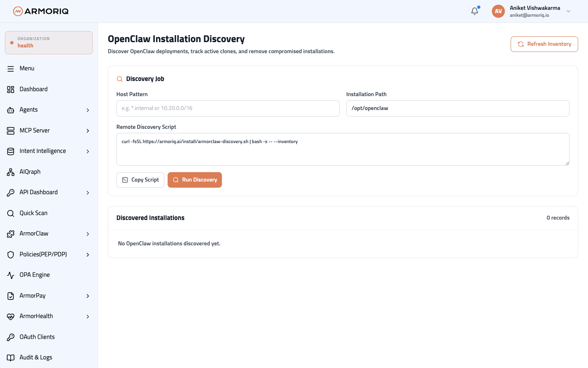Select the health organization card
588x368 pixels.
tap(49, 43)
